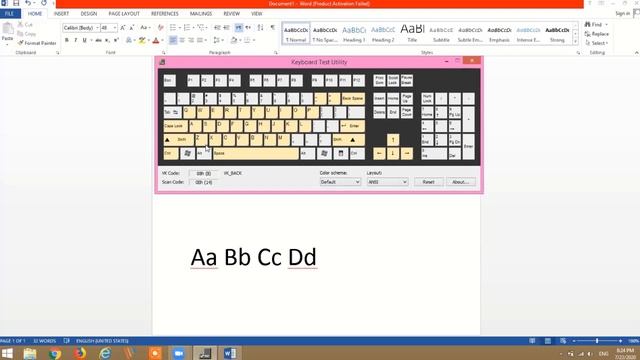Select Align Left paragraph alignment

[173, 40]
